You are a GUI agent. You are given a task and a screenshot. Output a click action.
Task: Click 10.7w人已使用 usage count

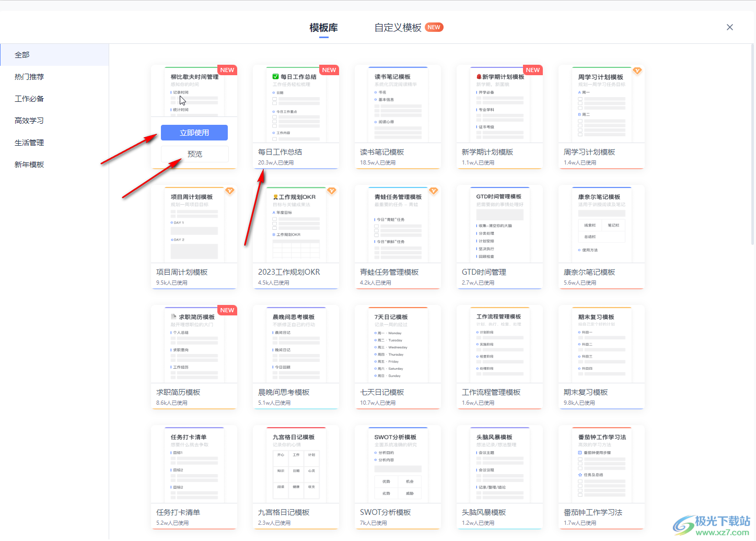tap(378, 403)
